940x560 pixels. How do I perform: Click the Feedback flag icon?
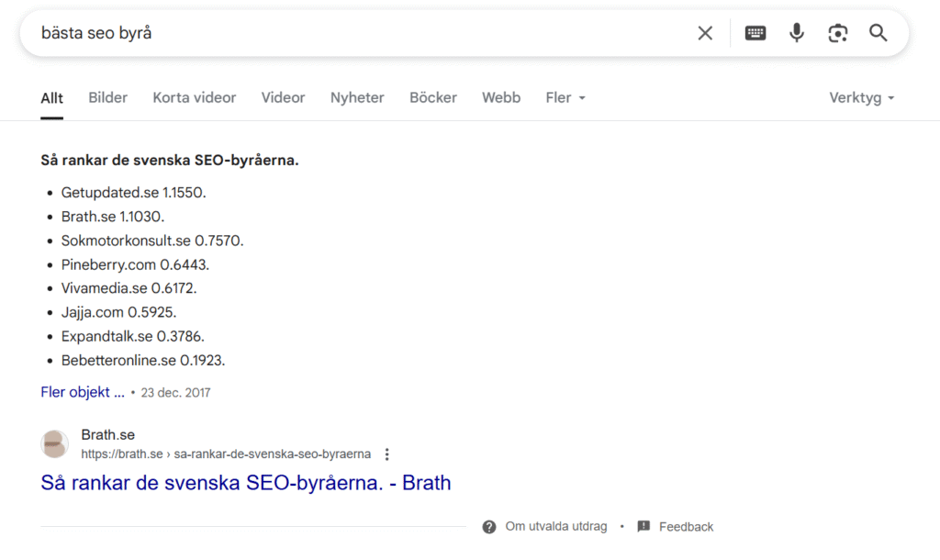643,526
